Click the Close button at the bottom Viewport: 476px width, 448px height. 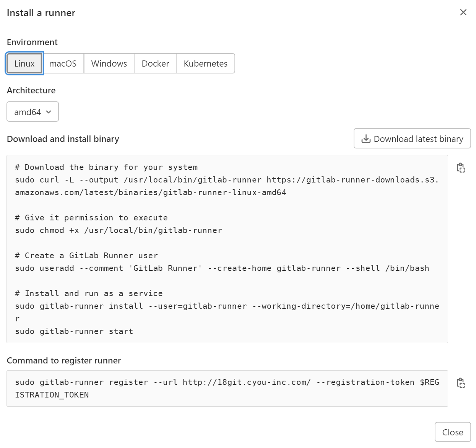point(453,432)
